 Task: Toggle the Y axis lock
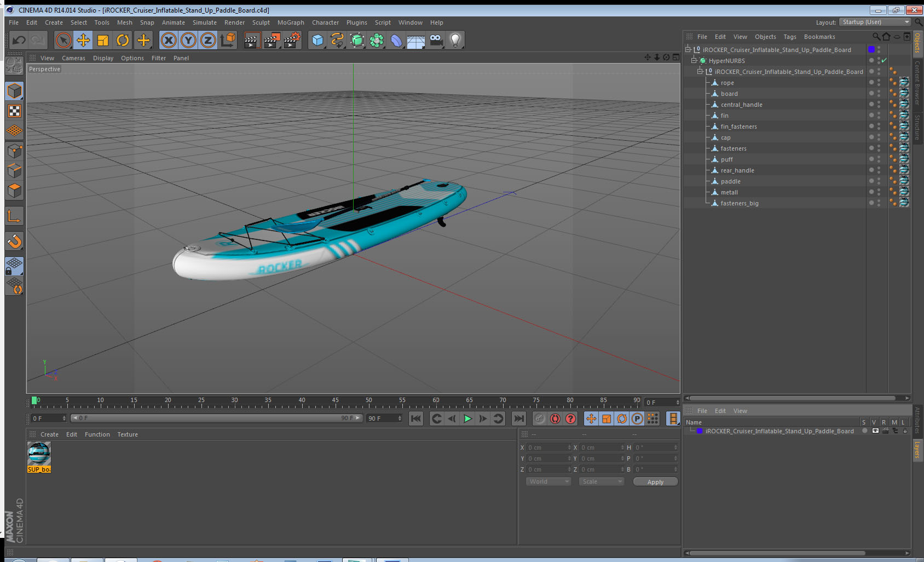coord(188,40)
